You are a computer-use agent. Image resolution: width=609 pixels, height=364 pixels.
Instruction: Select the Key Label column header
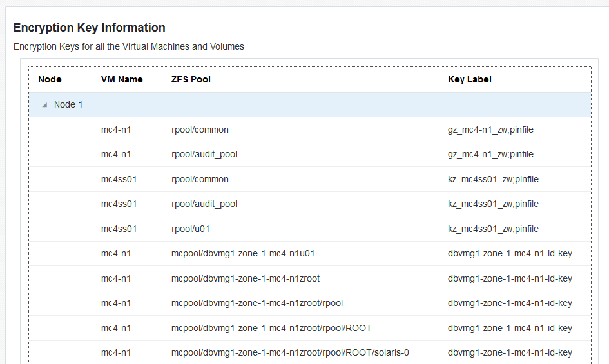pyautogui.click(x=469, y=79)
